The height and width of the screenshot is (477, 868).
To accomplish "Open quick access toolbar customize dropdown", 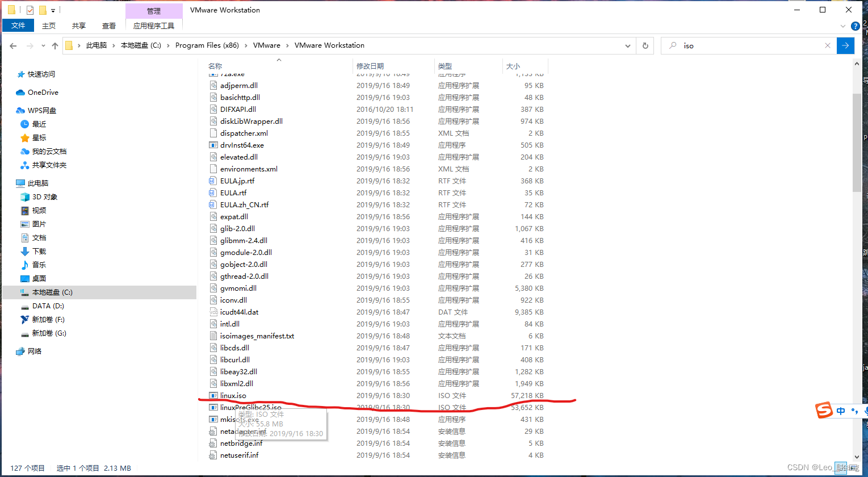I will 53,11.
